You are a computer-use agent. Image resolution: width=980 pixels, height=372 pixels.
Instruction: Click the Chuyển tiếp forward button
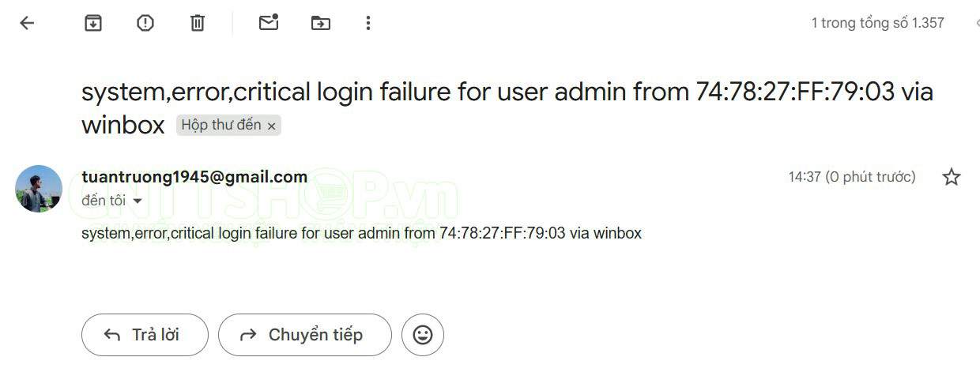304,335
